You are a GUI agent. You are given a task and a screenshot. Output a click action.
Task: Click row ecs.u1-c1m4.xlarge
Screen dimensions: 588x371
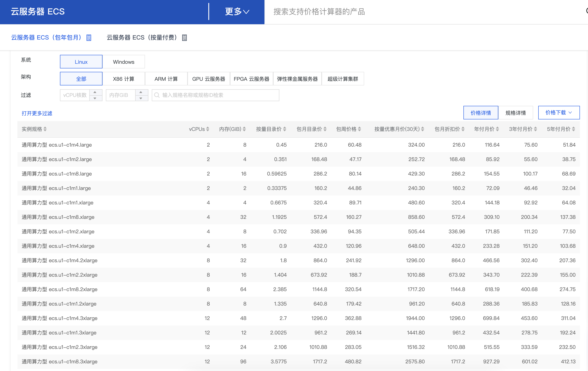298,246
